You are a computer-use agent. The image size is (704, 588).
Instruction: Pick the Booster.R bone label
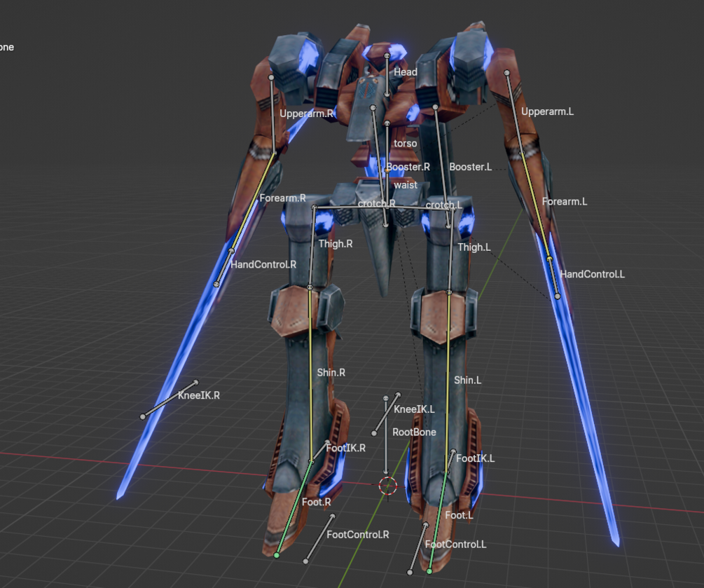408,167
